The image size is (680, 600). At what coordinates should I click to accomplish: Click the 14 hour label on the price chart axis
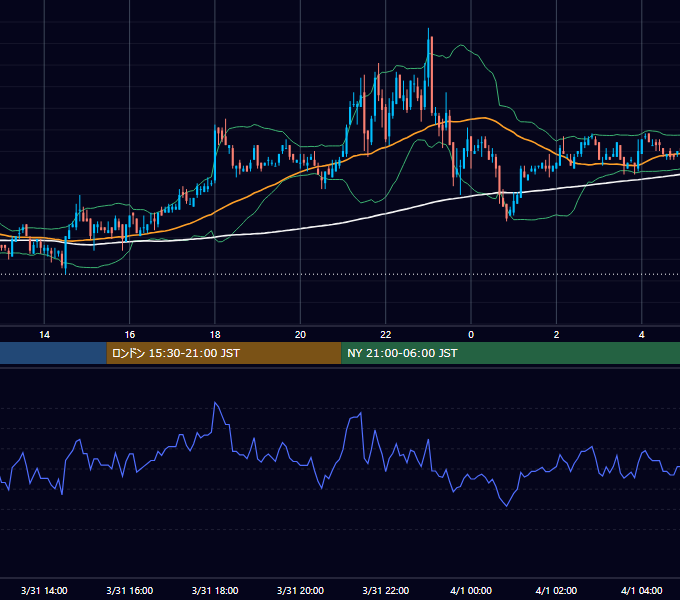(44, 335)
